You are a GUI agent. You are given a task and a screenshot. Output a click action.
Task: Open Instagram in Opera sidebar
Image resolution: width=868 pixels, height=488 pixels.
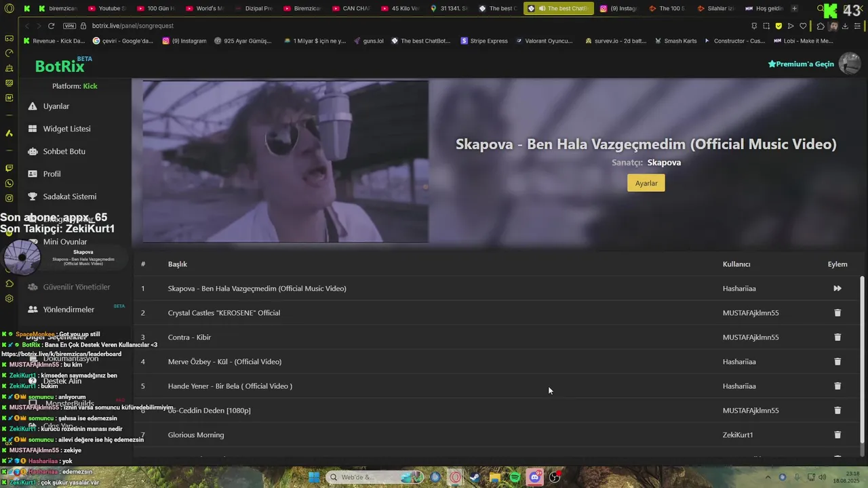click(9, 198)
